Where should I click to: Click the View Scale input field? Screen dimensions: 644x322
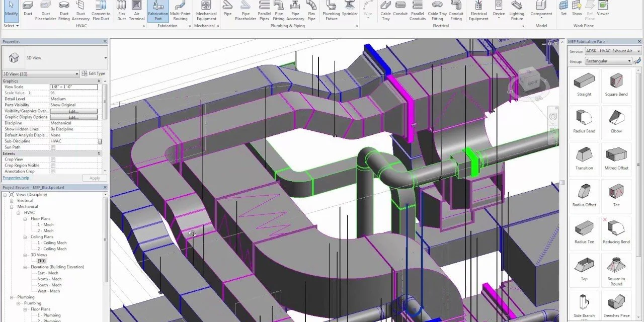pyautogui.click(x=74, y=87)
